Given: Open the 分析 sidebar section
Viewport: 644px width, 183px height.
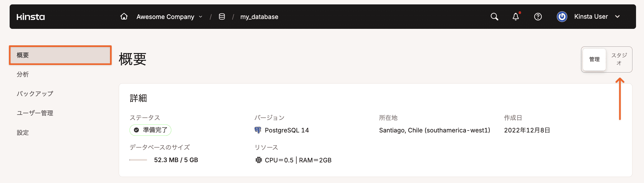Looking at the screenshot, I should click(x=23, y=74).
